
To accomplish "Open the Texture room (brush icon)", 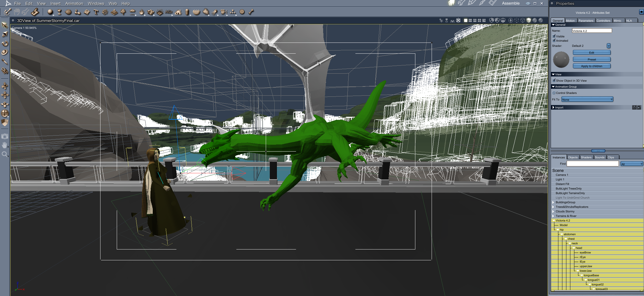I will coord(482,3).
